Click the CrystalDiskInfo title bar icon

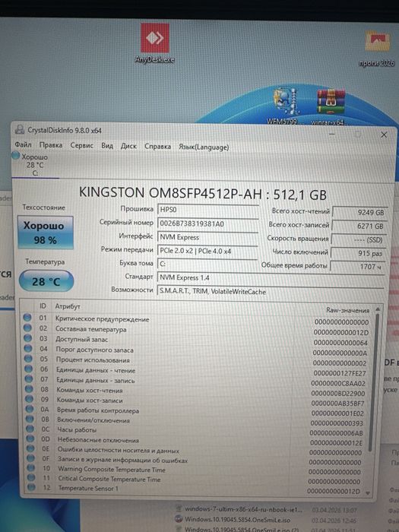[x=20, y=129]
